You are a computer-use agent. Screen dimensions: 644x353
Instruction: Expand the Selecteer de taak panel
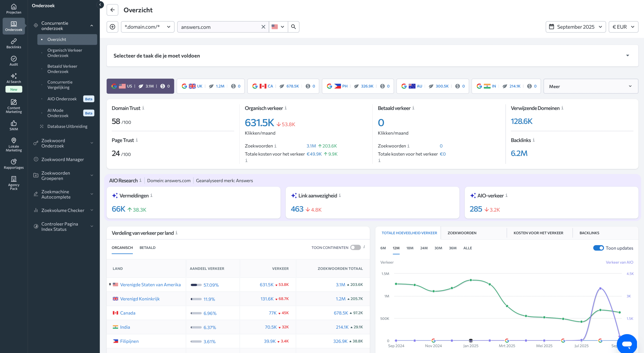coord(628,56)
